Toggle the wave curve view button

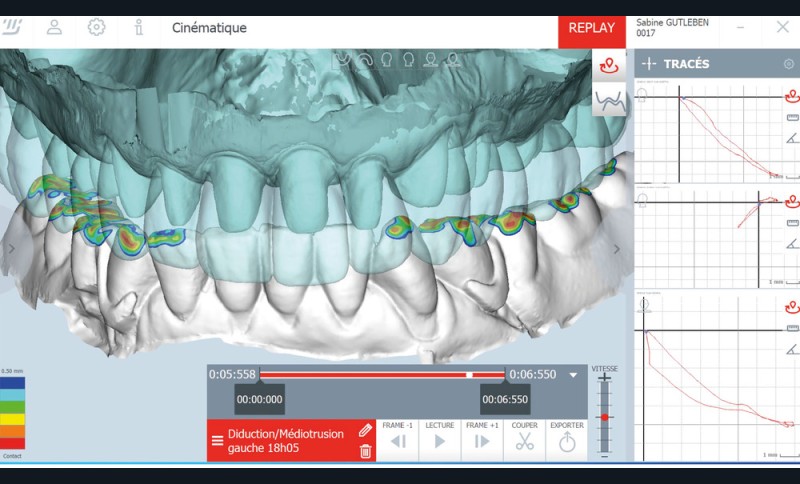pyautogui.click(x=609, y=99)
